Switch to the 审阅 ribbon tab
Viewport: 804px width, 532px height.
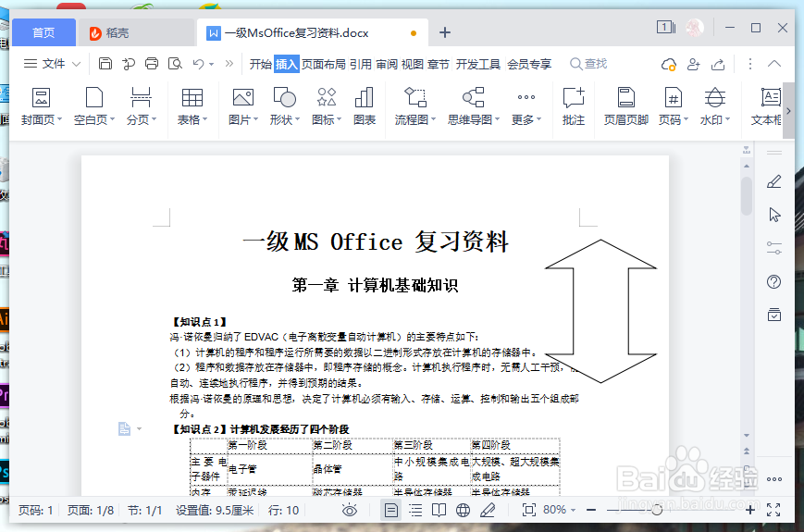tap(387, 64)
